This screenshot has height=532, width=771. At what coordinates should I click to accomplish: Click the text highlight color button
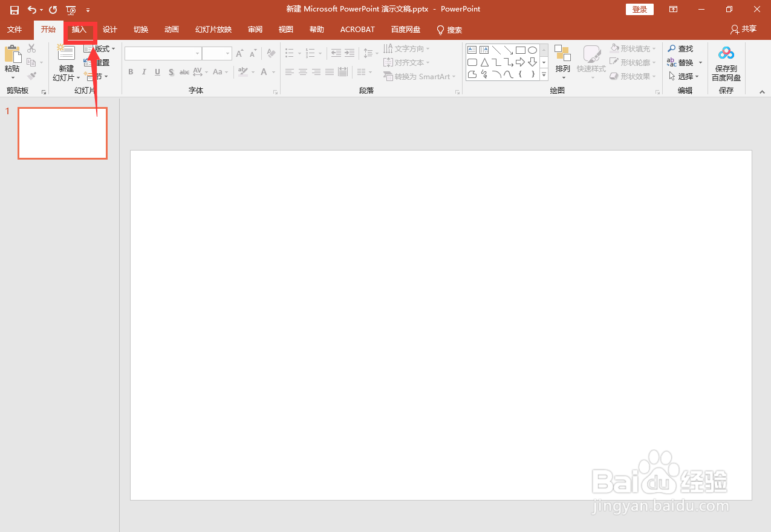point(243,72)
